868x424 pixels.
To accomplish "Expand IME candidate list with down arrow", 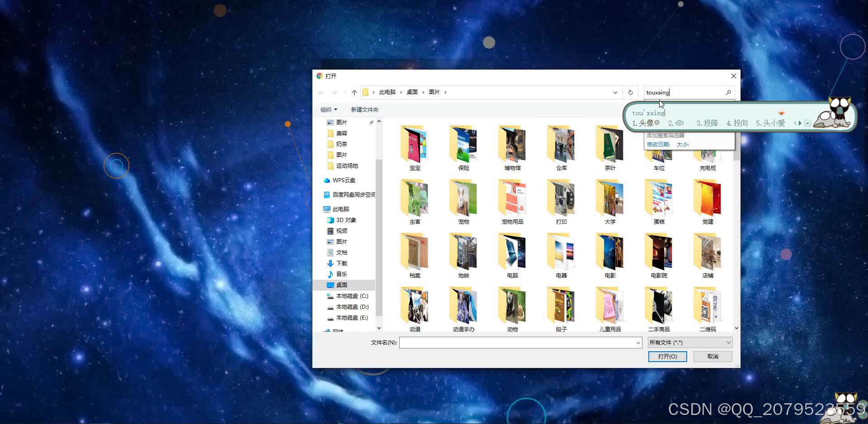I will [x=807, y=123].
